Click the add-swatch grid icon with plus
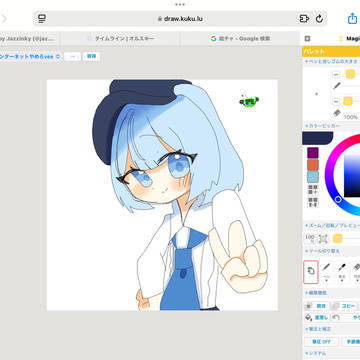The height and width of the screenshot is (360, 360). click(313, 190)
